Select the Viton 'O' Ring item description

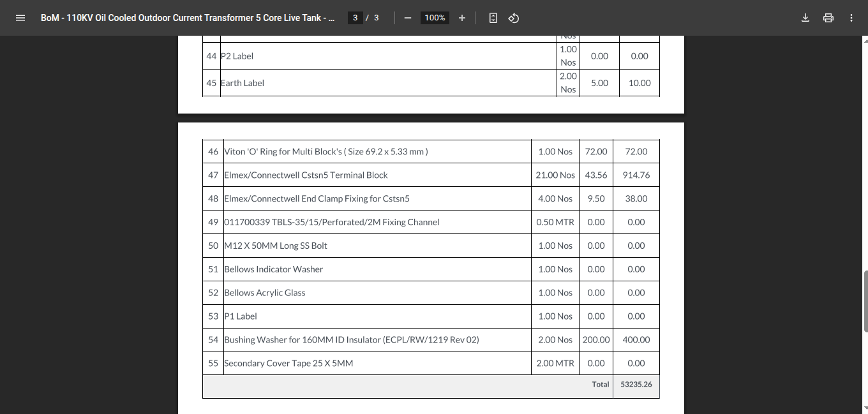[325, 151]
